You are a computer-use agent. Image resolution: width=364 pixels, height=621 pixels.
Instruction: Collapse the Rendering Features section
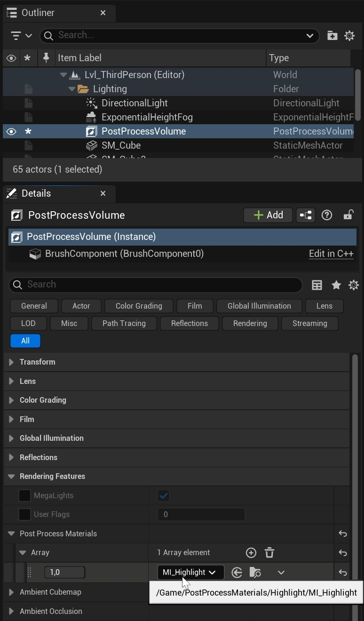11,476
